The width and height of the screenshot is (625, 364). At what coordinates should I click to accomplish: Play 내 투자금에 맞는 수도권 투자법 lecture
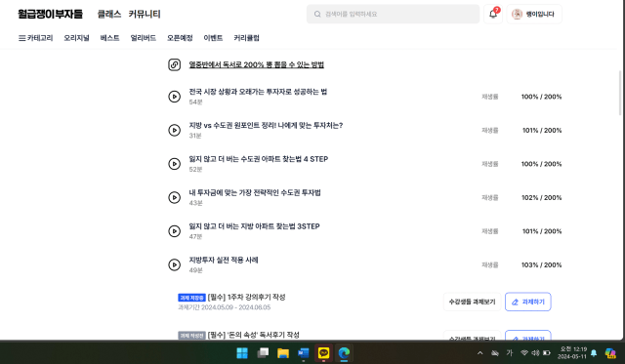[x=174, y=197]
